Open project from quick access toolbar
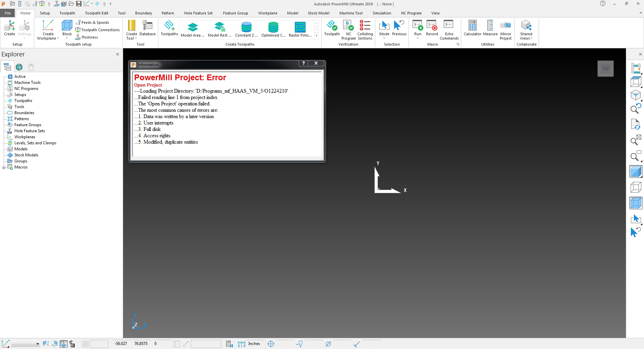This screenshot has width=644, height=349. [71, 4]
